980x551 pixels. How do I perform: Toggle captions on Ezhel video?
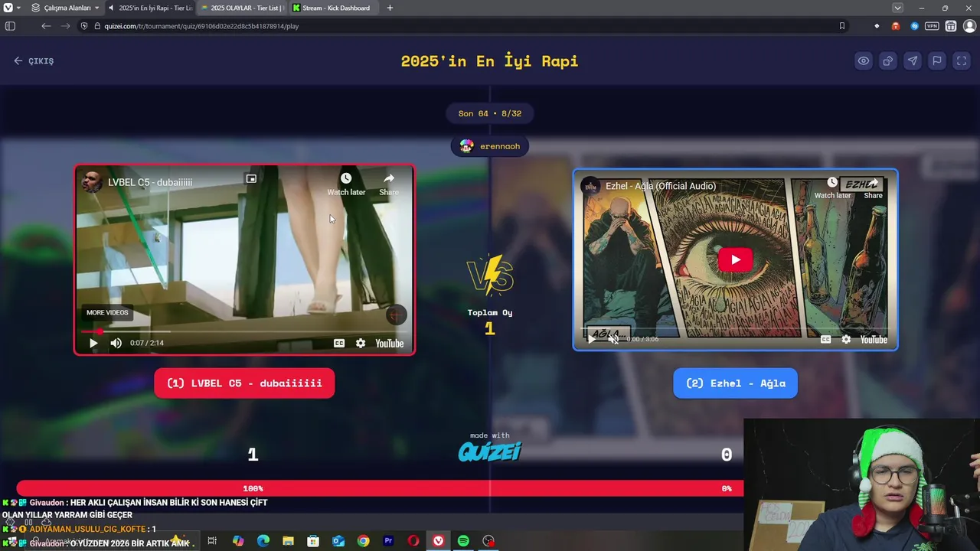[825, 339]
